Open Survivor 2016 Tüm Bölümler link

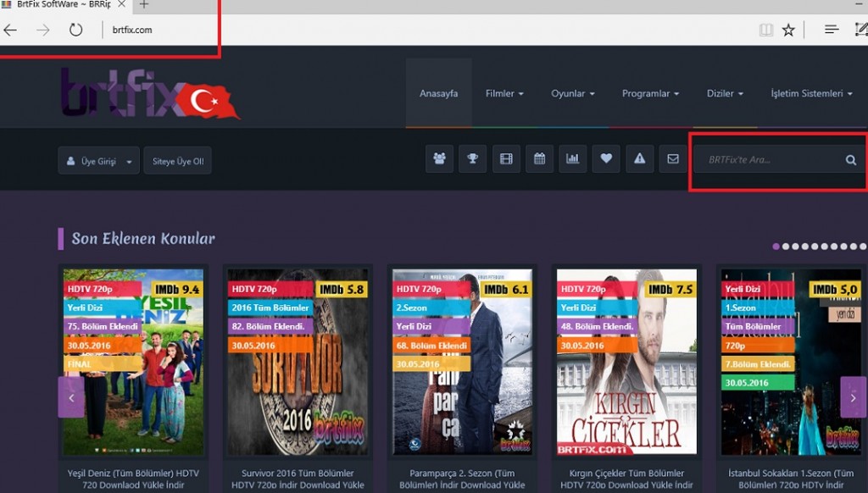298,479
